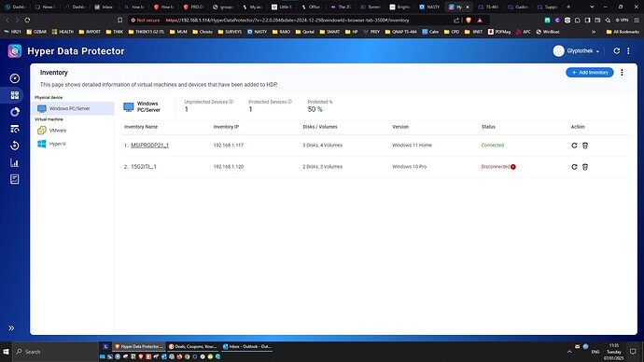Select VMware under Virtual machine
Screen dimensions: 644x362
[58, 130]
